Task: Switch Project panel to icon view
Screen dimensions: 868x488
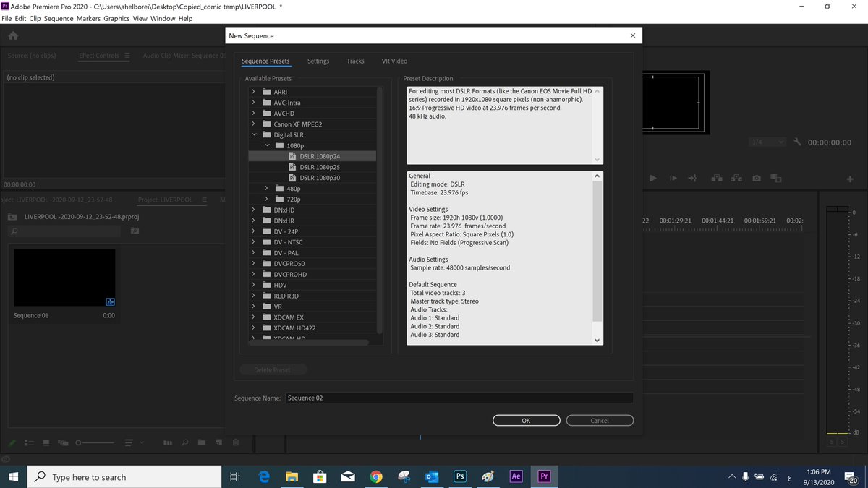Action: coord(46,442)
